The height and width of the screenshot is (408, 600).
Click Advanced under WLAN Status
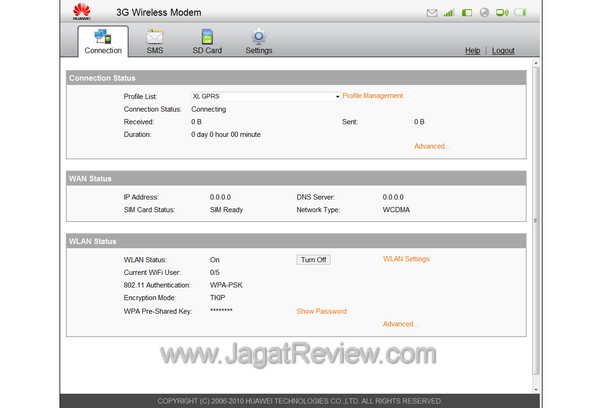400,324
